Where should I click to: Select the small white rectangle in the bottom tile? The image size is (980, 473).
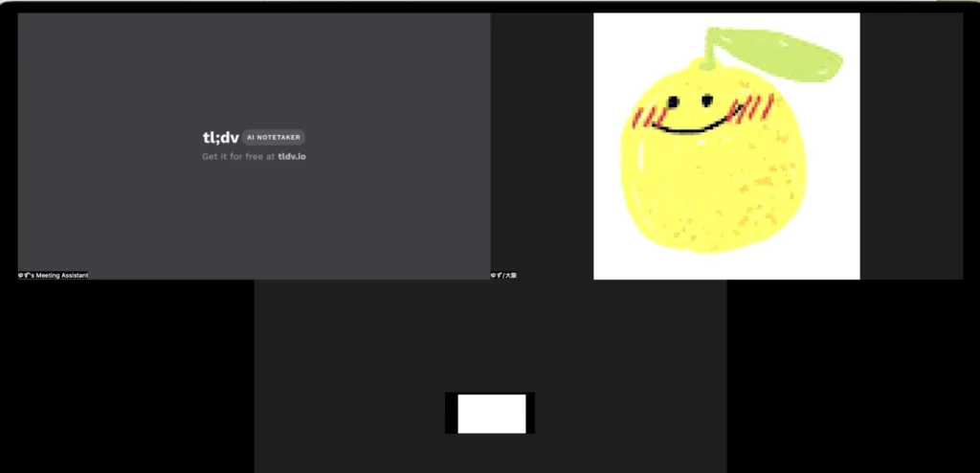(492, 414)
